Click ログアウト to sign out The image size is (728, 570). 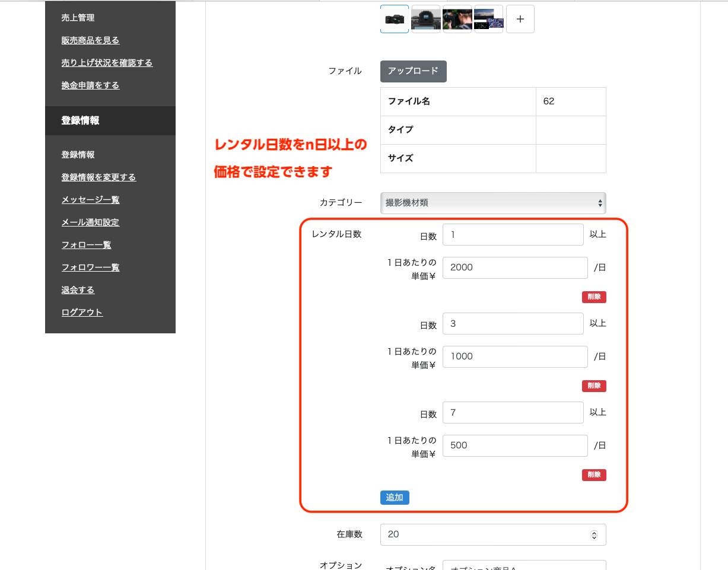coord(82,313)
